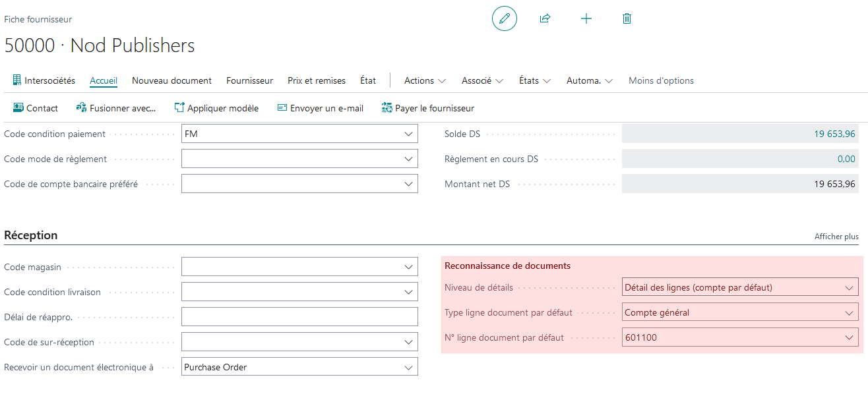Open Code mode de règlement dropdown

(x=408, y=159)
